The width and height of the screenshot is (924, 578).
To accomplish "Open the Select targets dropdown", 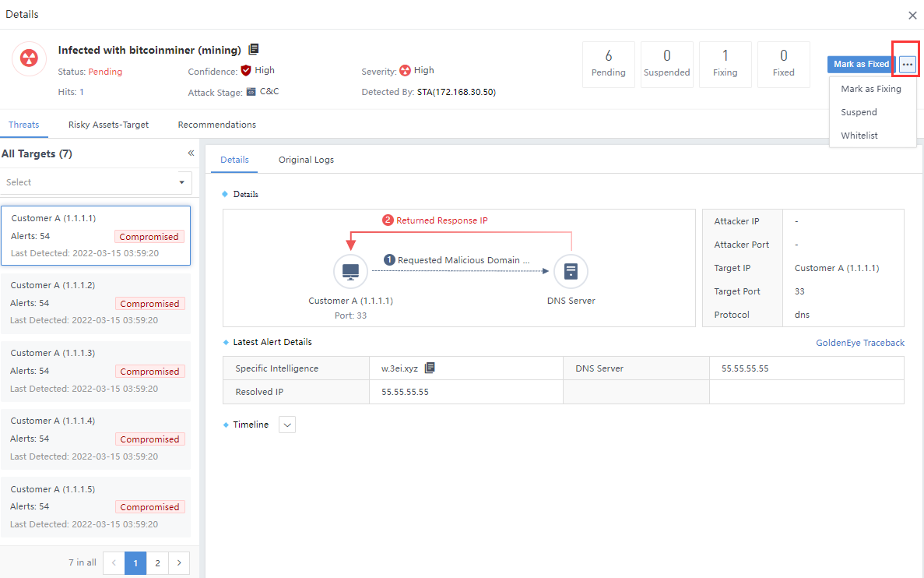I will point(97,182).
